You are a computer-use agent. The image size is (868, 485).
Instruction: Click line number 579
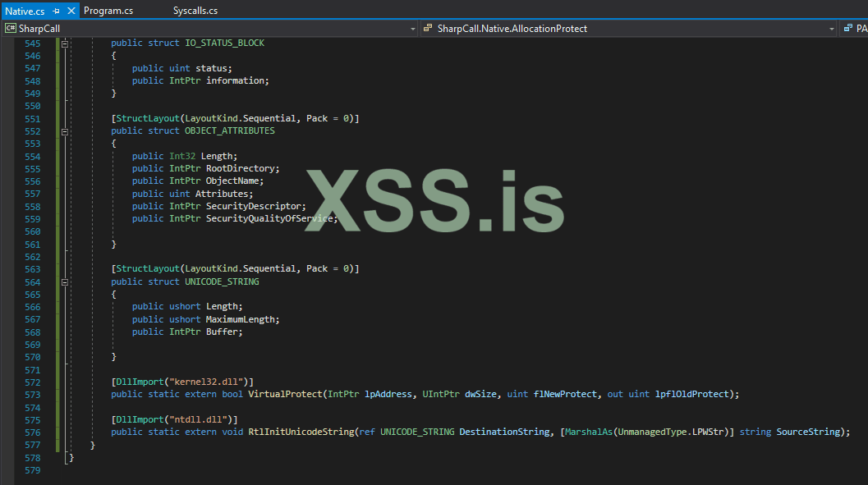(32, 470)
